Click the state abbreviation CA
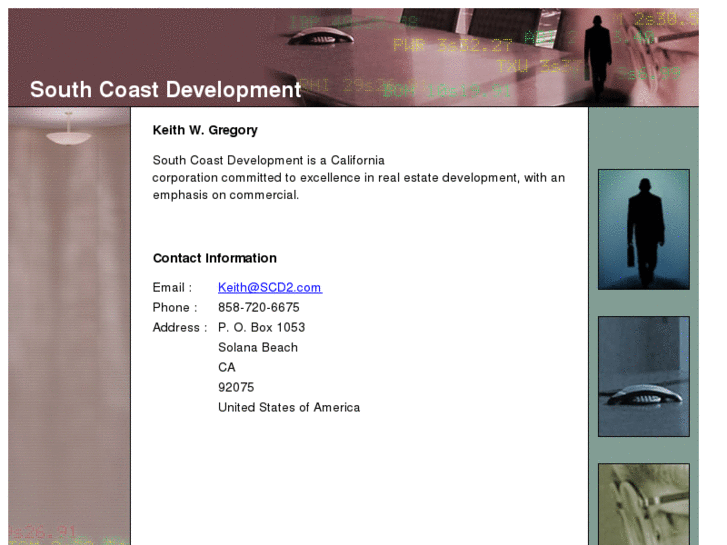This screenshot has width=727, height=545. (227, 367)
